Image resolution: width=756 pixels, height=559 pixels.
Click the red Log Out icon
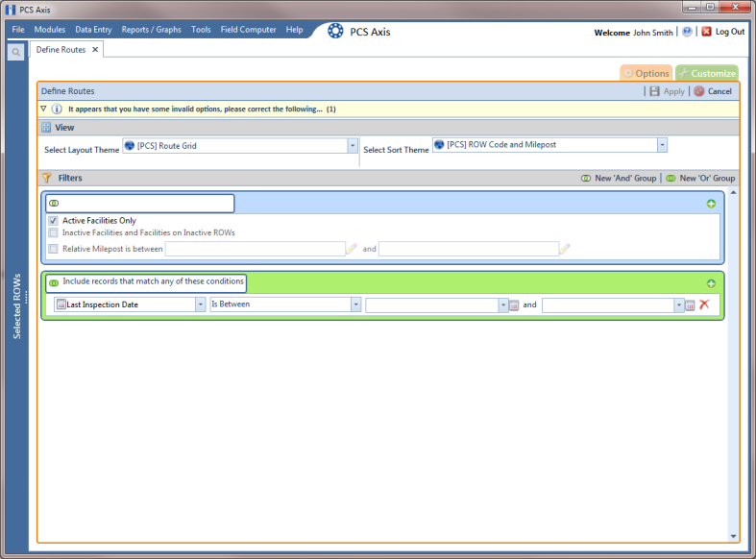(706, 32)
